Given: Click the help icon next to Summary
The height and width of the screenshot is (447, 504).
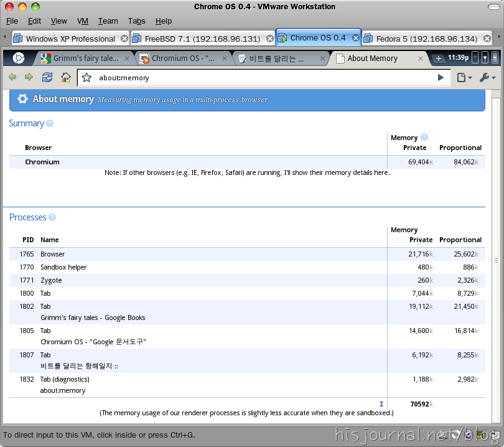Looking at the screenshot, I should click(50, 123).
